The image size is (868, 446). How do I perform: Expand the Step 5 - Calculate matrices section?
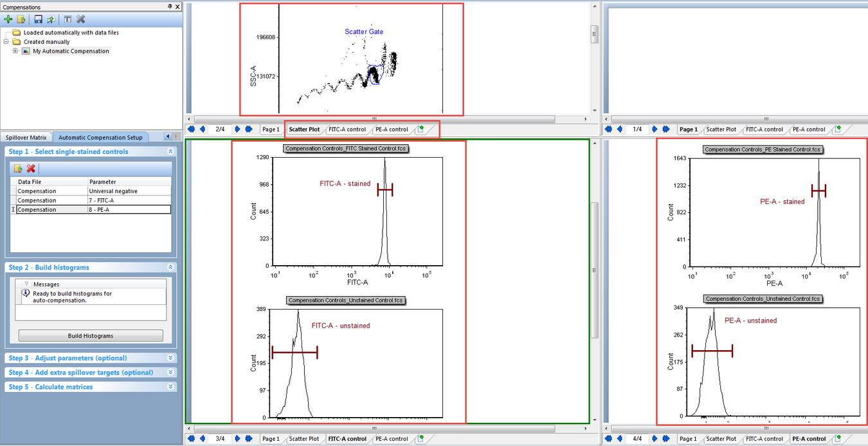[x=170, y=387]
